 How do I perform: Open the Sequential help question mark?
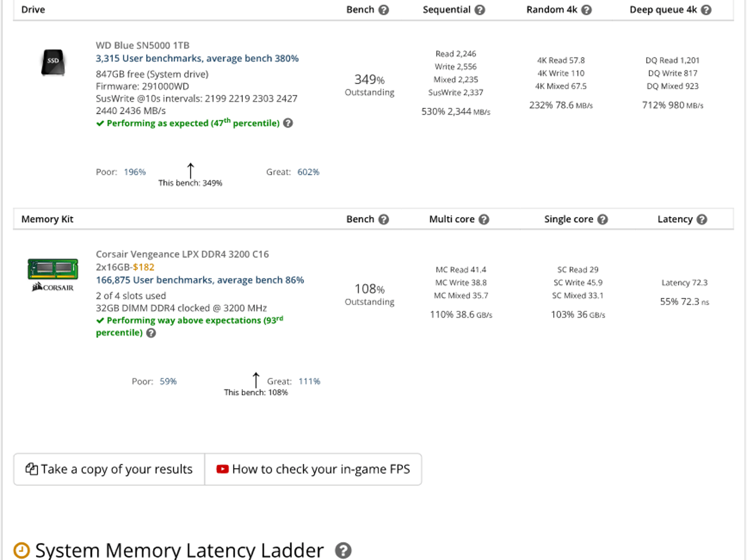coord(480,10)
